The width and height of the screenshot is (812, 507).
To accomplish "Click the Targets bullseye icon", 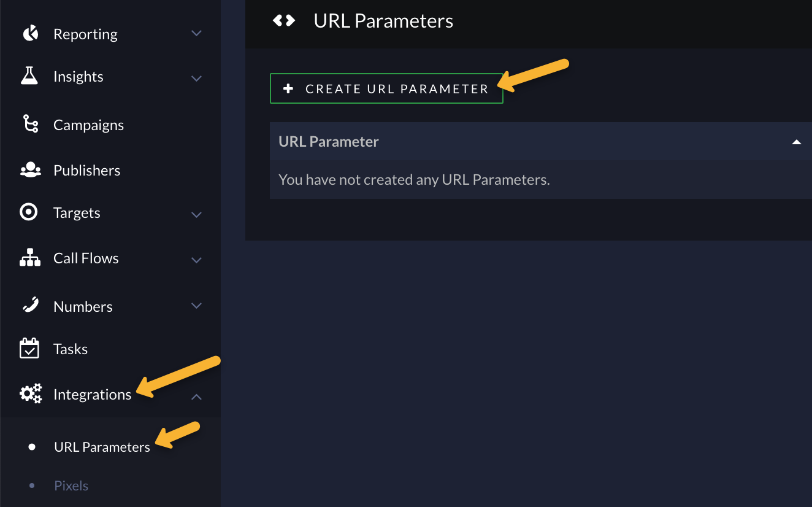I will (29, 212).
